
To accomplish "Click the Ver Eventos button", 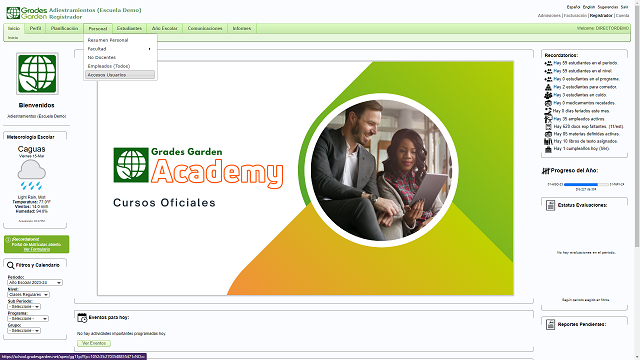I will point(94,343).
